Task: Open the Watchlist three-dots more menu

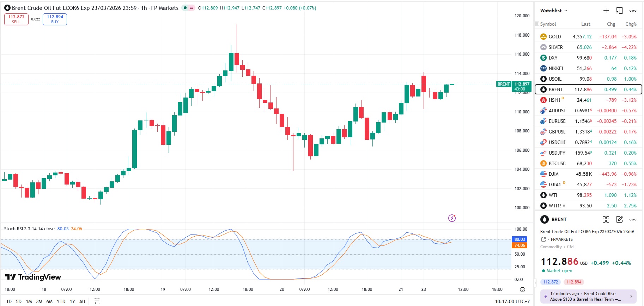Action: [x=633, y=11]
